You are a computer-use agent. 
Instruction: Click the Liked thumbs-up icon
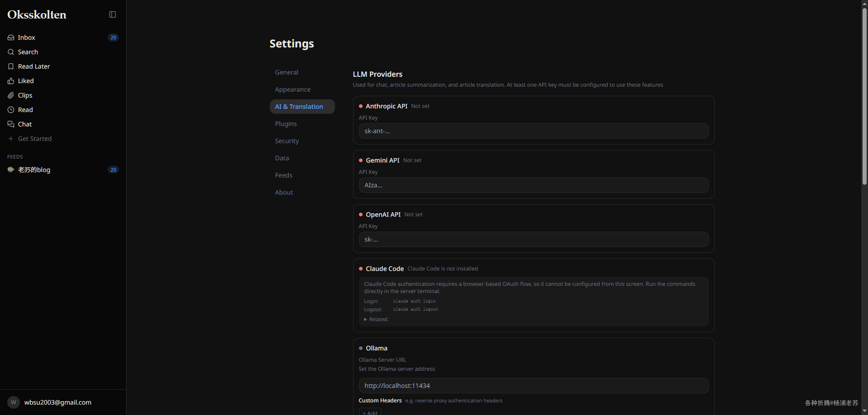[11, 81]
